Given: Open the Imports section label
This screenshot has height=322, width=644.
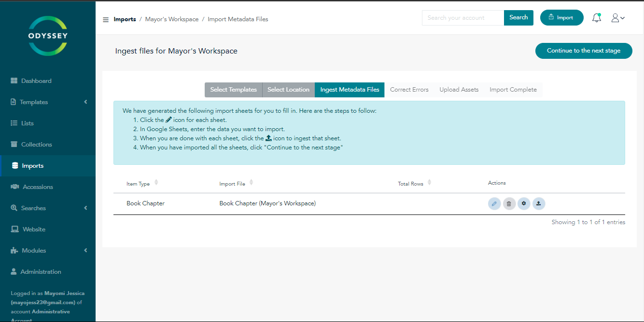Looking at the screenshot, I should pos(33,166).
